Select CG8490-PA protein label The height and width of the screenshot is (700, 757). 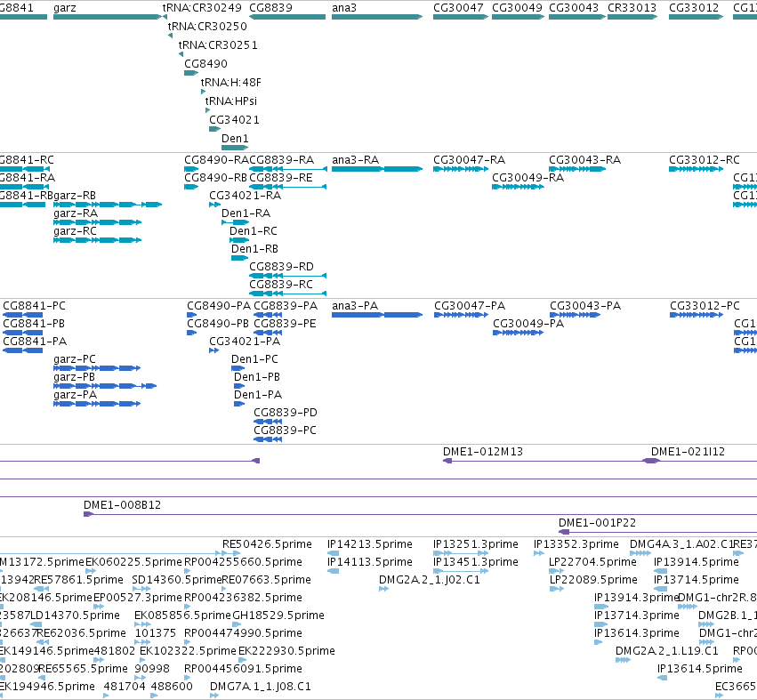[x=219, y=306]
